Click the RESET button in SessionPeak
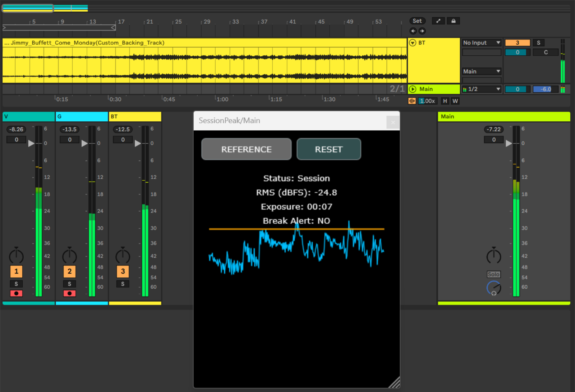 329,149
